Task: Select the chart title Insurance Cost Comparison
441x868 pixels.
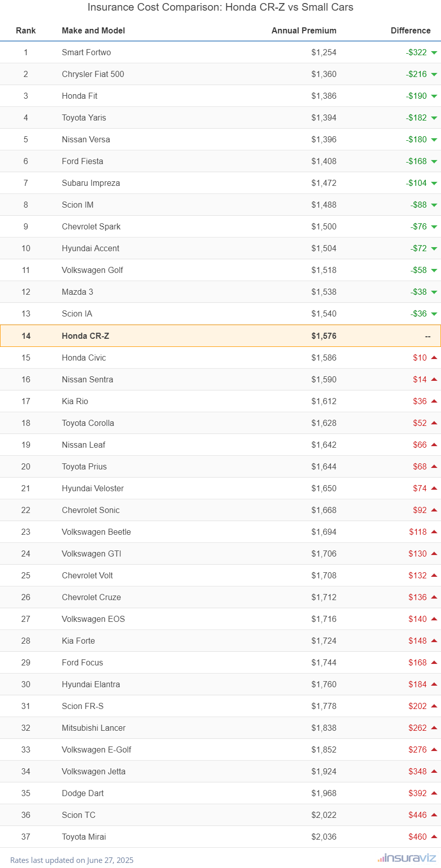Action: (x=220, y=7)
